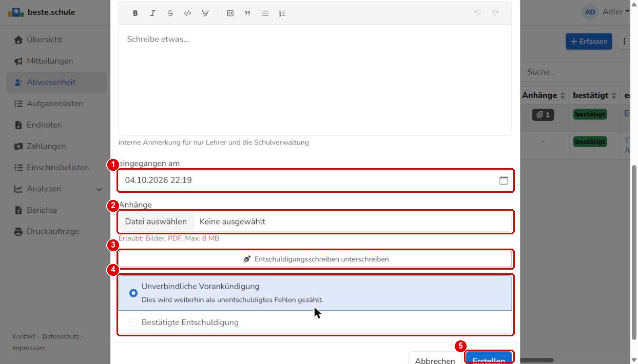Click into the Schreibe etwas text editor
Viewport: 638px width, 364px height.
315,79
